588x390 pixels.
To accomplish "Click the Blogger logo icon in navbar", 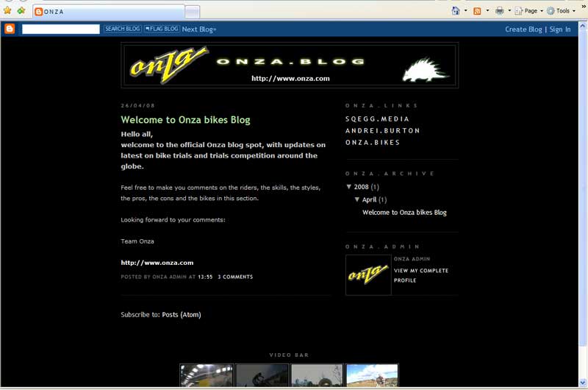I will (x=10, y=29).
